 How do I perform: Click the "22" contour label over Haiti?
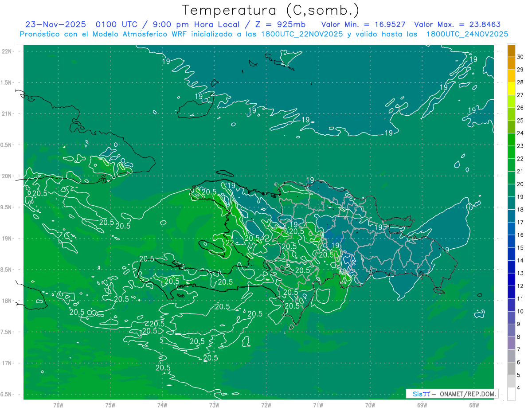click(230, 243)
